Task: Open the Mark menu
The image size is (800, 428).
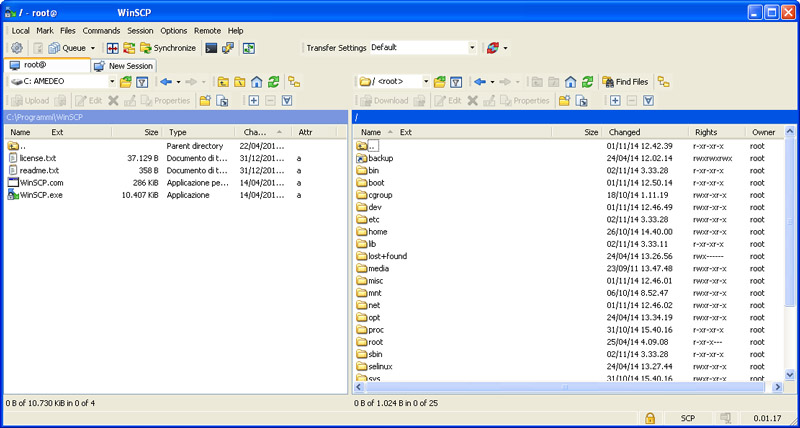Action: click(x=45, y=31)
